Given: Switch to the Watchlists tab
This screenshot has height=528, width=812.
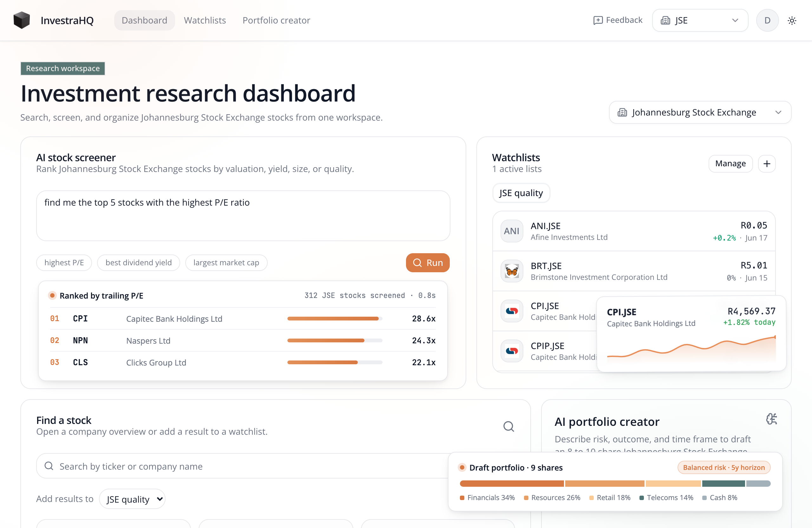Looking at the screenshot, I should point(205,21).
